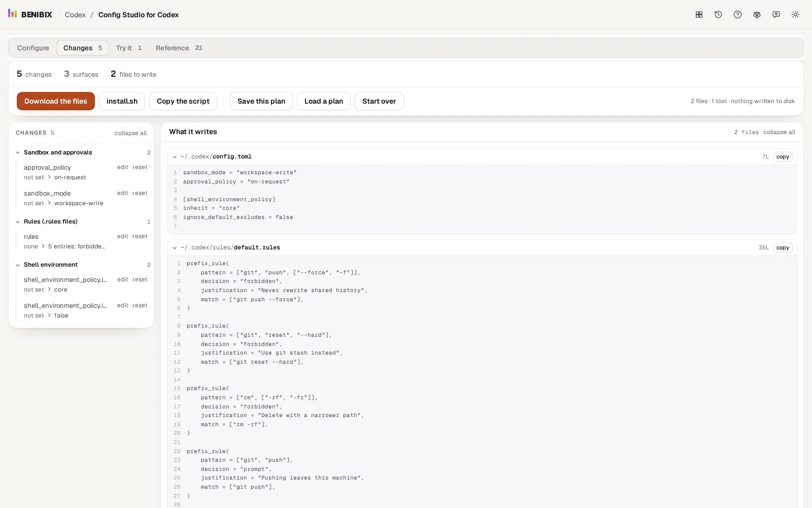This screenshot has height=508, width=812.
Task: Collapse the Sandbox and approvals group
Action: click(x=18, y=152)
